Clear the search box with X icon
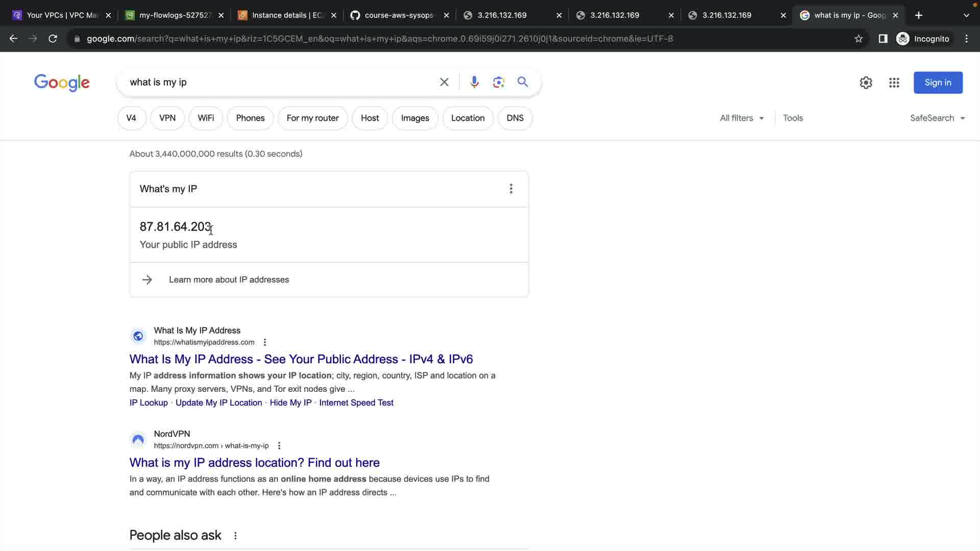This screenshot has height=551, width=980. click(x=444, y=82)
